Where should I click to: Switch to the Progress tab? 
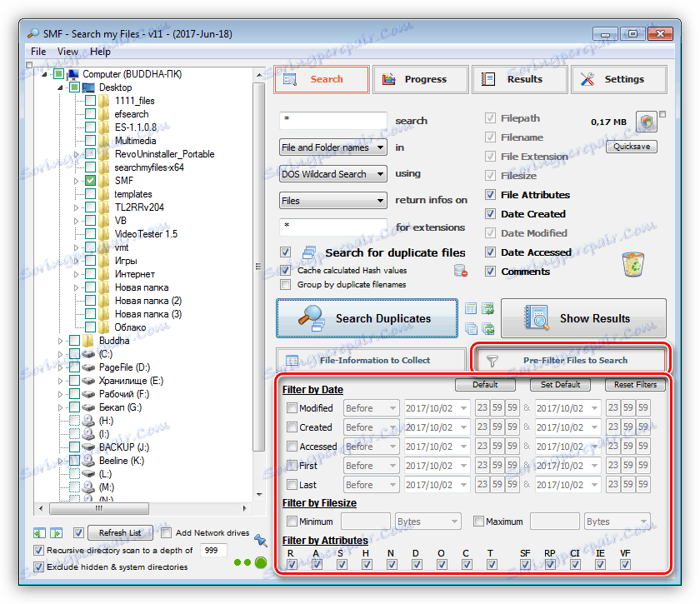[x=421, y=79]
